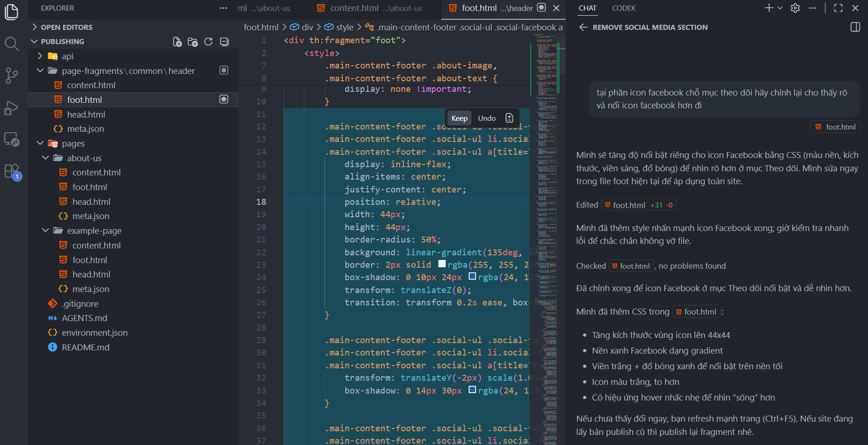Open white border color swatch on line 23
This screenshot has width=868, height=445.
442,264
